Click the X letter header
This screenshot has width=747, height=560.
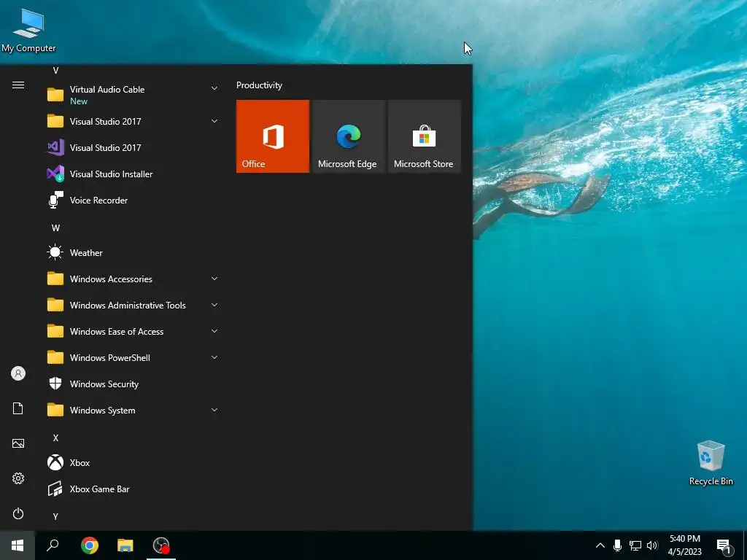pos(55,438)
